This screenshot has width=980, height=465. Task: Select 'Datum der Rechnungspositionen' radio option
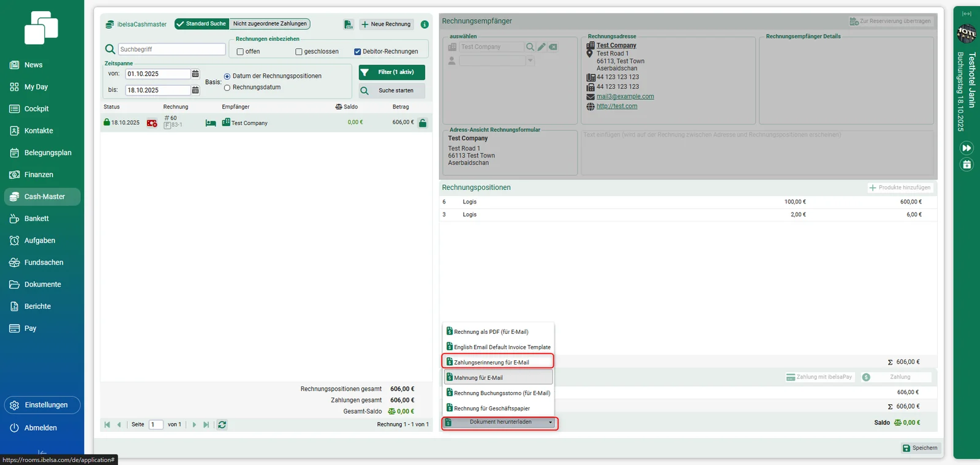(x=227, y=77)
